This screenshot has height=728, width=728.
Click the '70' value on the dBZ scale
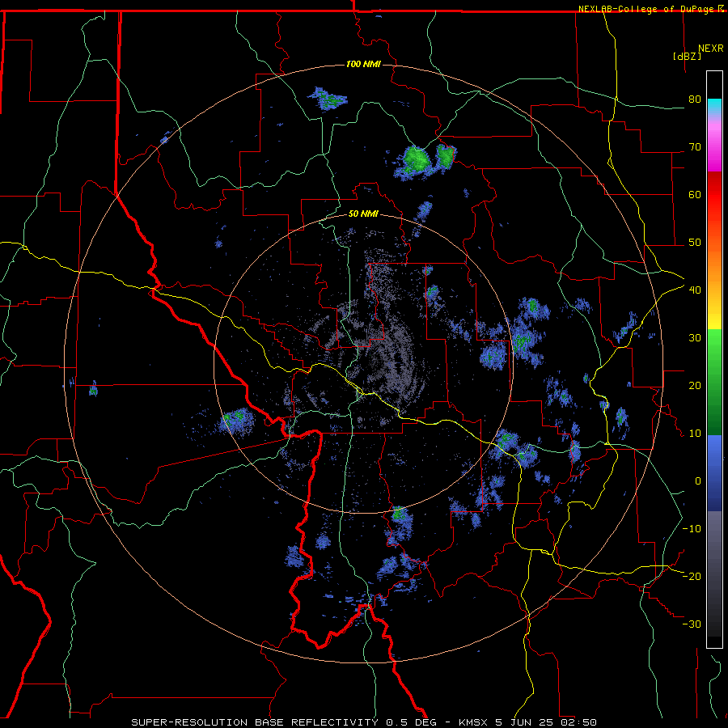(695, 147)
